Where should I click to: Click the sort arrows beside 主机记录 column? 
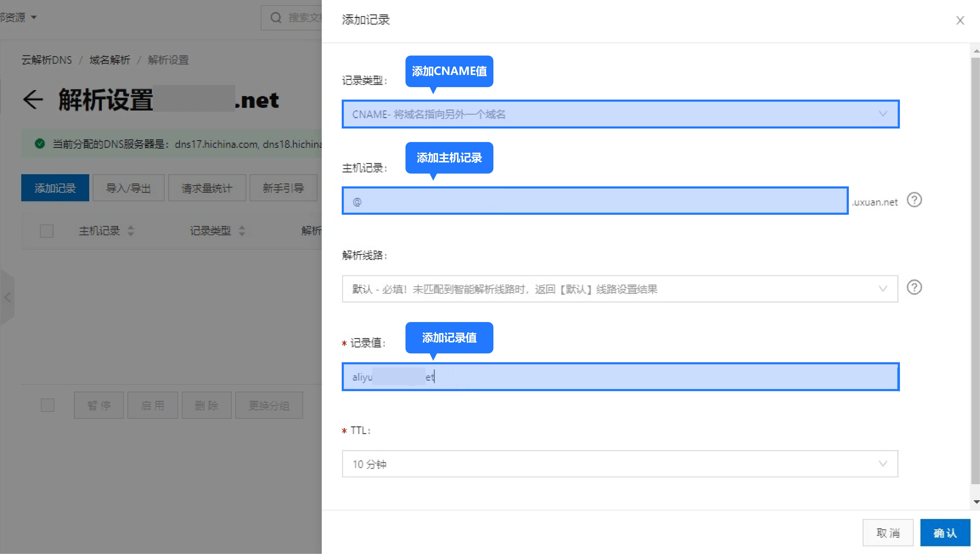point(131,231)
